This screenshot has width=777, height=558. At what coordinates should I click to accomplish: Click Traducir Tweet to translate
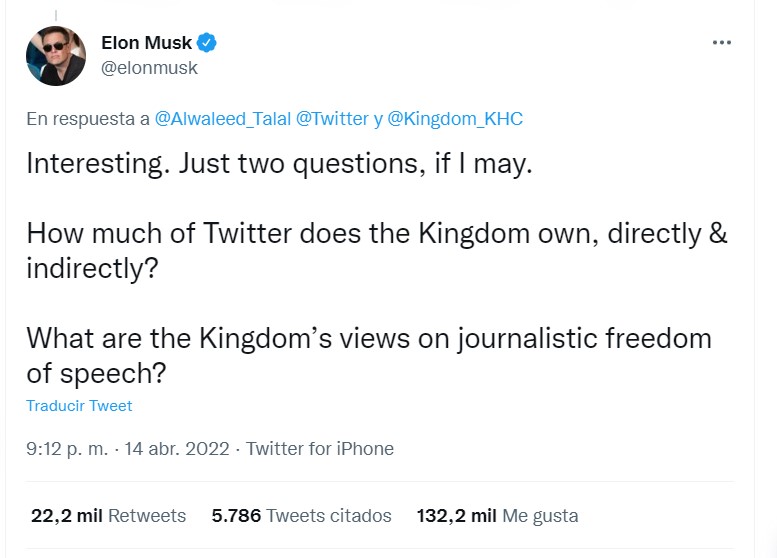79,406
